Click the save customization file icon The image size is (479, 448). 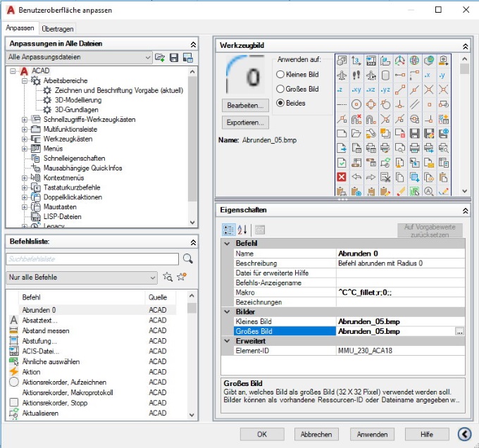(174, 57)
